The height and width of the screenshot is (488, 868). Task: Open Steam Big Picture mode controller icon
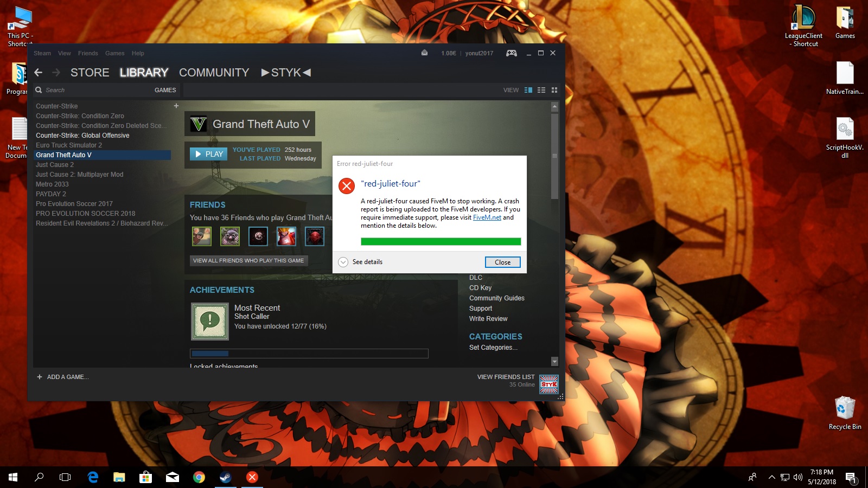coord(512,53)
